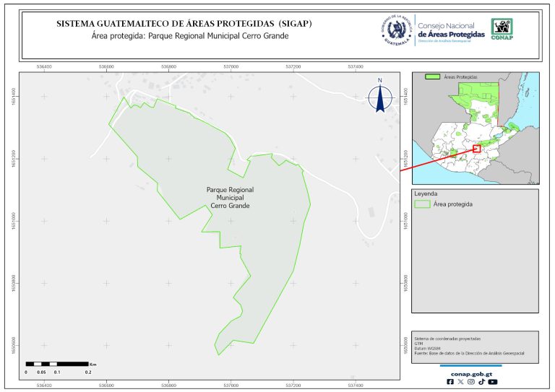The height and width of the screenshot is (392, 555).
Task: Click the green Área protegida legend swatch
Action: tap(422, 204)
